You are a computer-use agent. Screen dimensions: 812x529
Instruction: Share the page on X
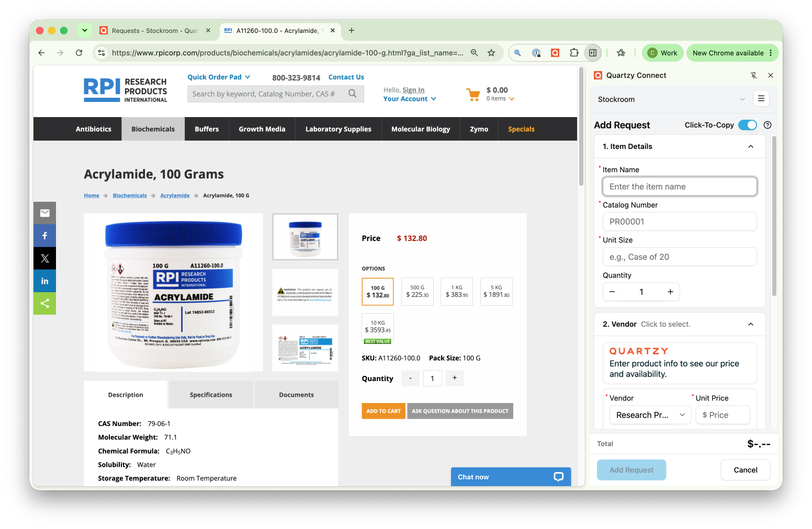click(44, 258)
